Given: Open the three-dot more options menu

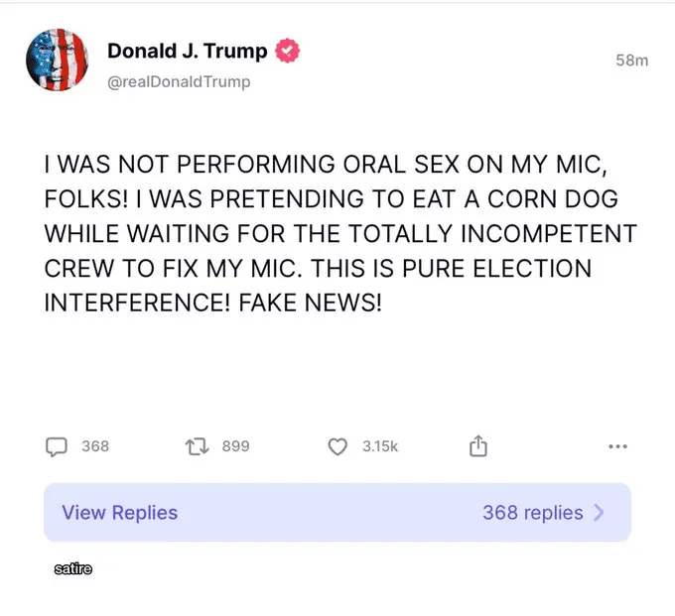Looking at the screenshot, I should (617, 446).
